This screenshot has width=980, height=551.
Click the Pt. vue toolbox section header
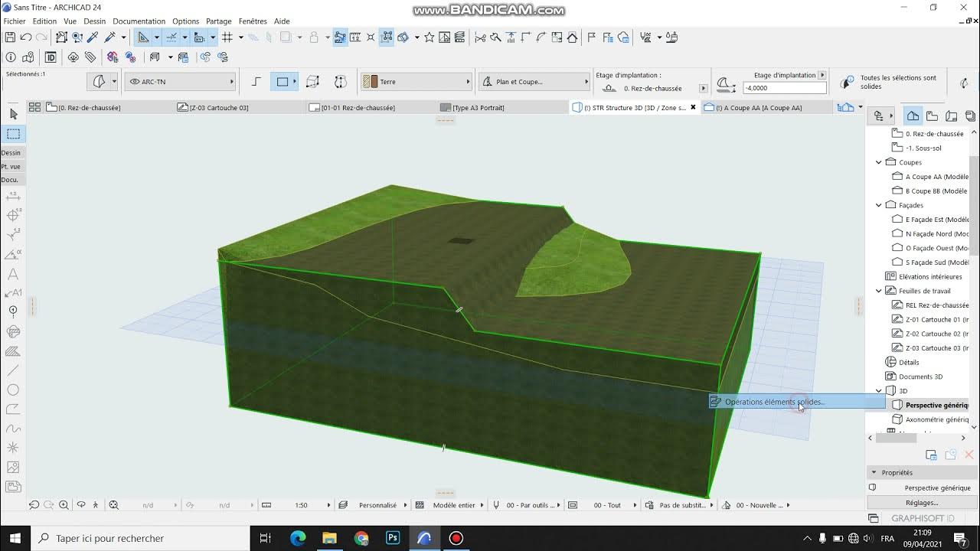point(11,166)
